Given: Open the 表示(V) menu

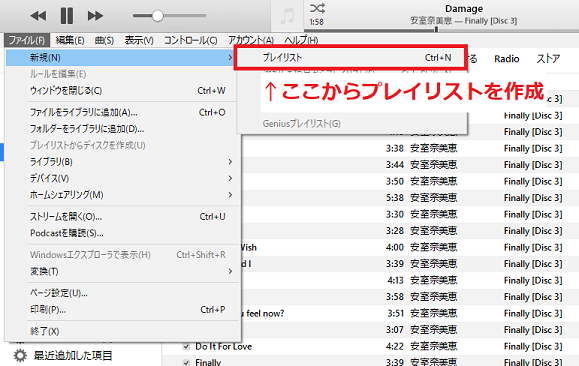Looking at the screenshot, I should pos(139,40).
